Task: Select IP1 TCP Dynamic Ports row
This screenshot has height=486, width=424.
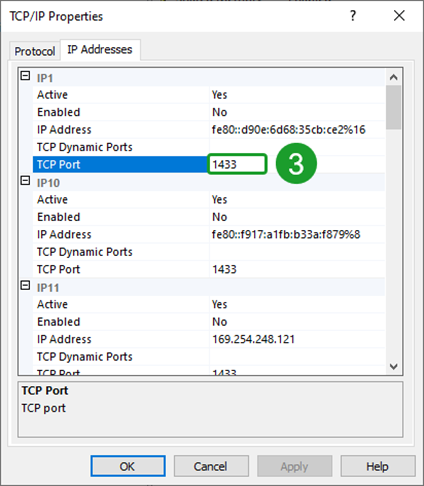Action: (x=209, y=147)
